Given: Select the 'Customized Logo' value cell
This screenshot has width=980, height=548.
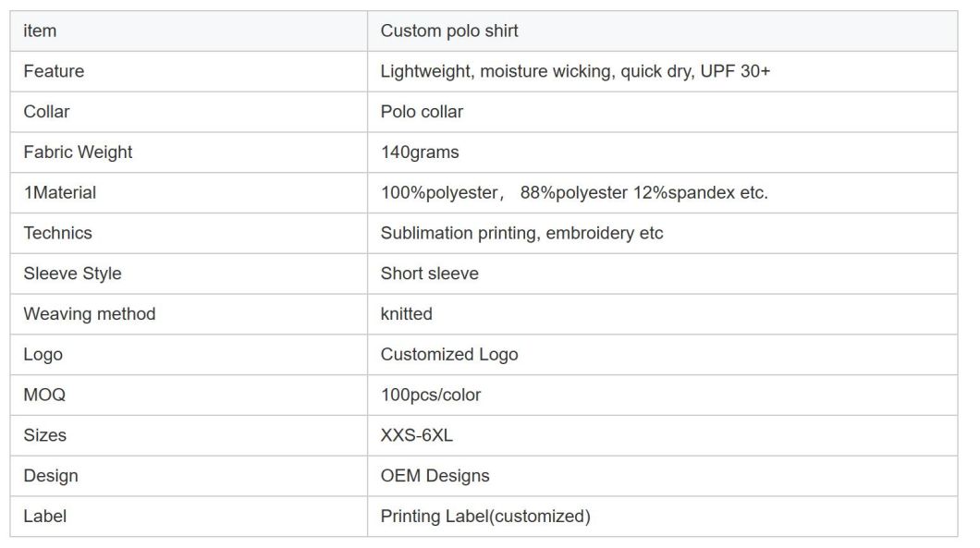Looking at the screenshot, I should pos(663,354).
